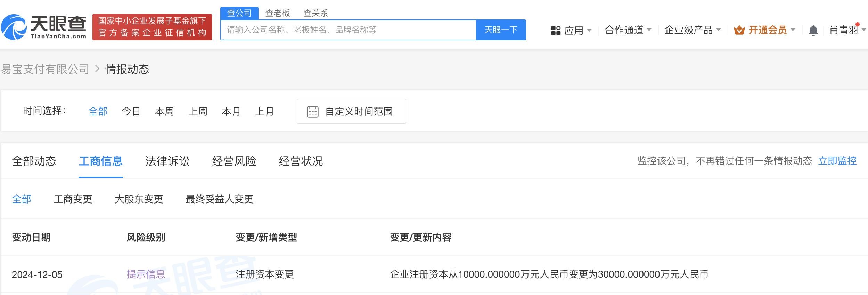Select the 今日 time filter
The width and height of the screenshot is (868, 295).
pyautogui.click(x=131, y=111)
